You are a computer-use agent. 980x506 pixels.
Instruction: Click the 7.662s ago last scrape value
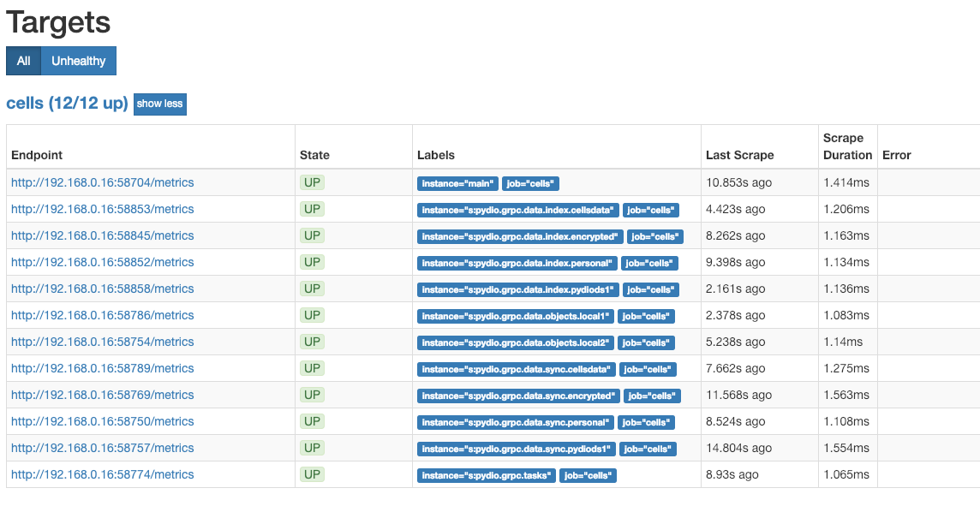coord(736,368)
